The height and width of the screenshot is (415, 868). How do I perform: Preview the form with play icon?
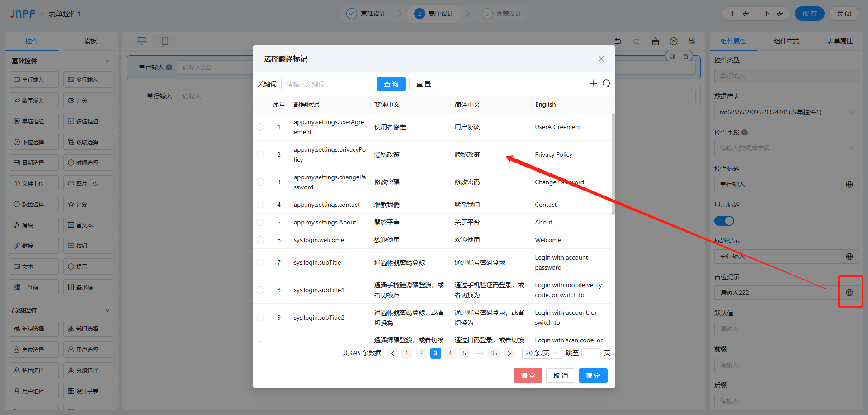[x=674, y=41]
